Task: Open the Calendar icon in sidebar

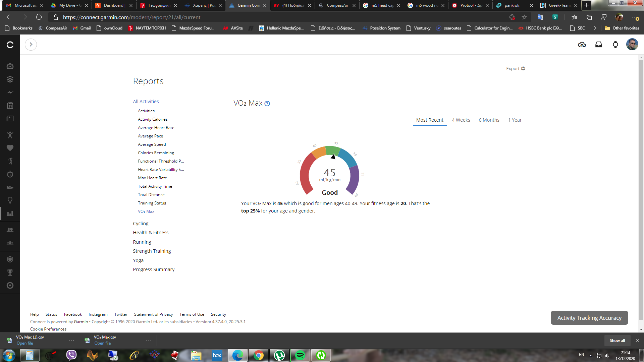Action: (x=10, y=105)
